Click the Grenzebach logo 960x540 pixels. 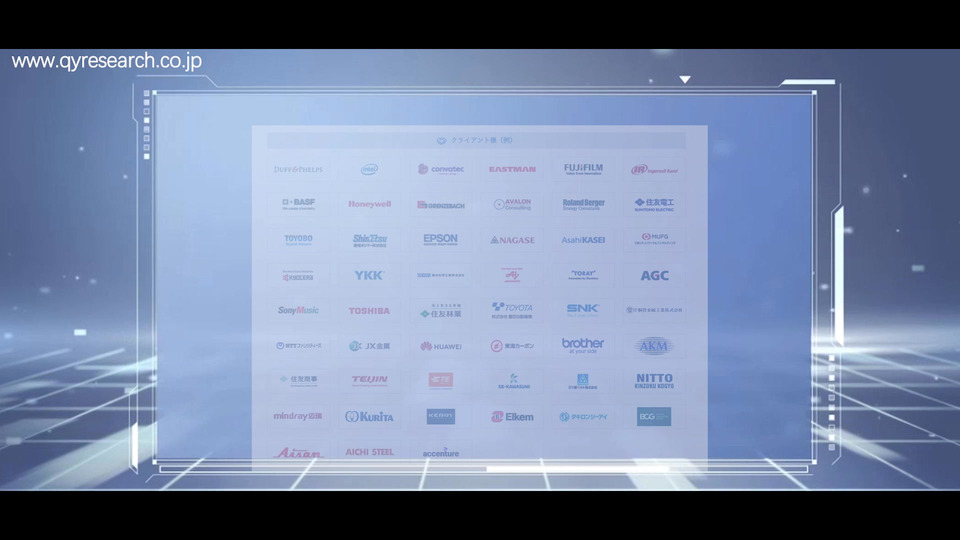coord(441,205)
